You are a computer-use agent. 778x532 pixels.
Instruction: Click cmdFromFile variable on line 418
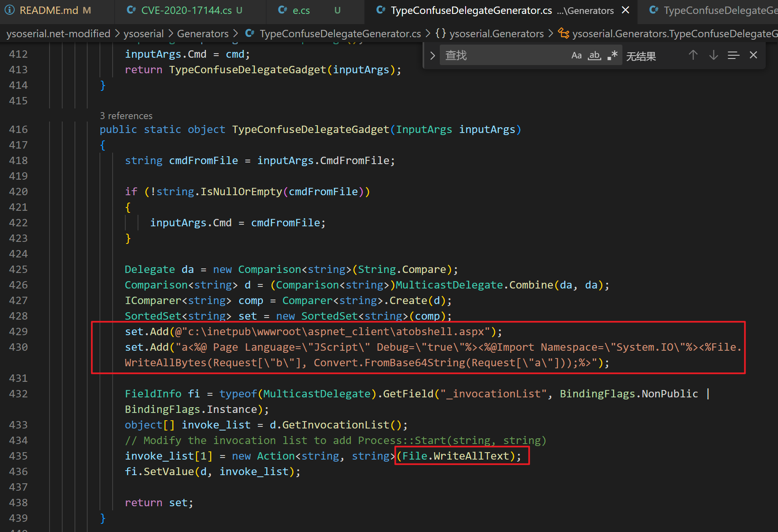[x=204, y=161]
